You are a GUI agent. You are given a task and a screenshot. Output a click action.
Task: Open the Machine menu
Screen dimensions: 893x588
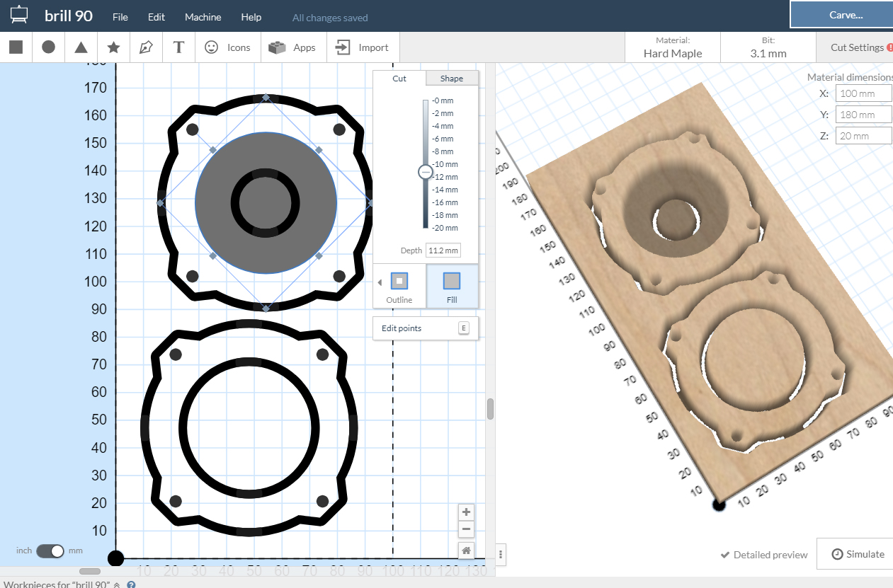pos(203,17)
